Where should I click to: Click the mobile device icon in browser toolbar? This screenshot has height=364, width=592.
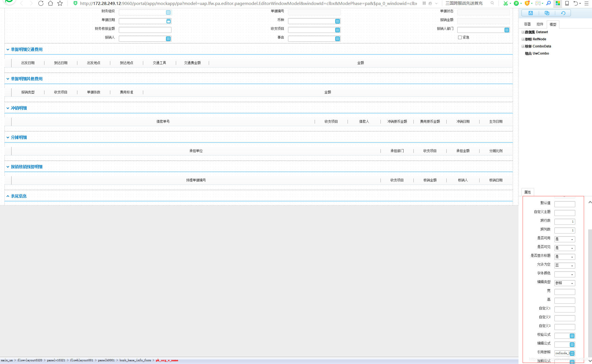click(567, 3)
